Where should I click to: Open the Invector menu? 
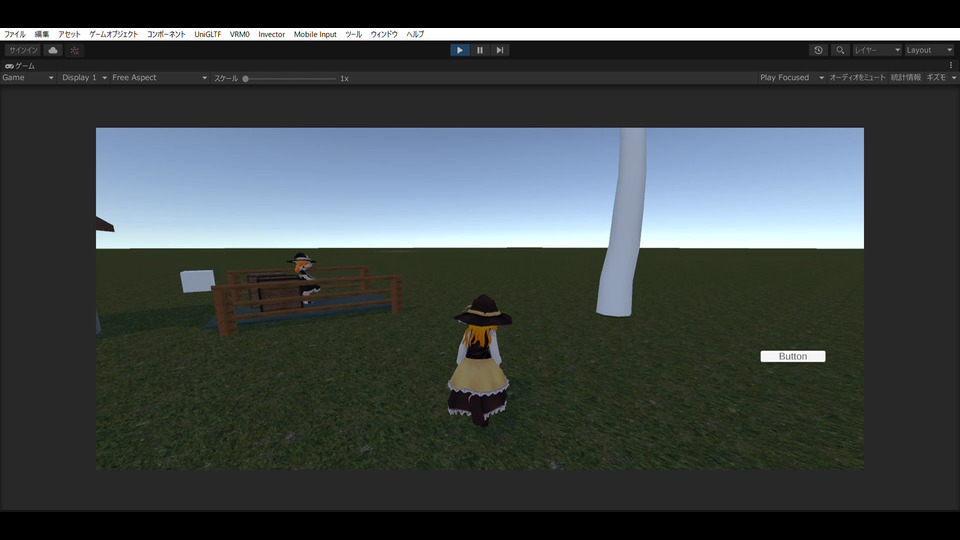(271, 34)
